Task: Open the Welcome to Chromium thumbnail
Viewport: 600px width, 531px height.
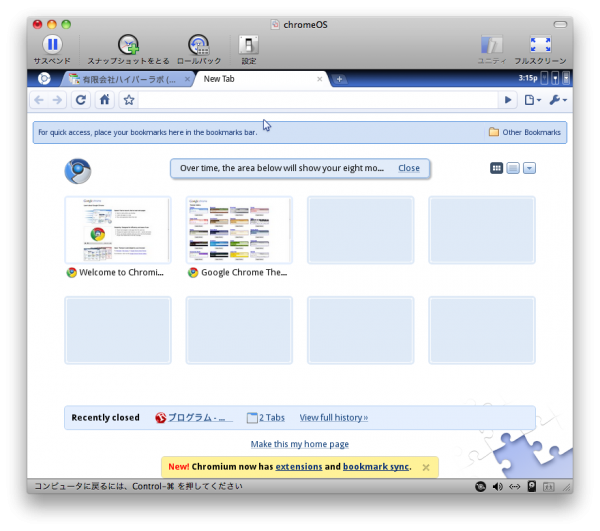Action: 118,230
